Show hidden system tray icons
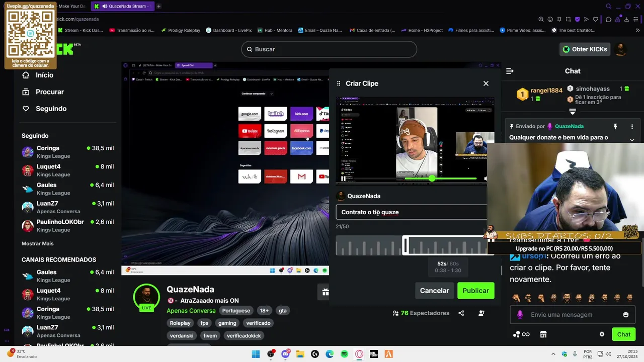This screenshot has width=644, height=362. tap(553, 354)
